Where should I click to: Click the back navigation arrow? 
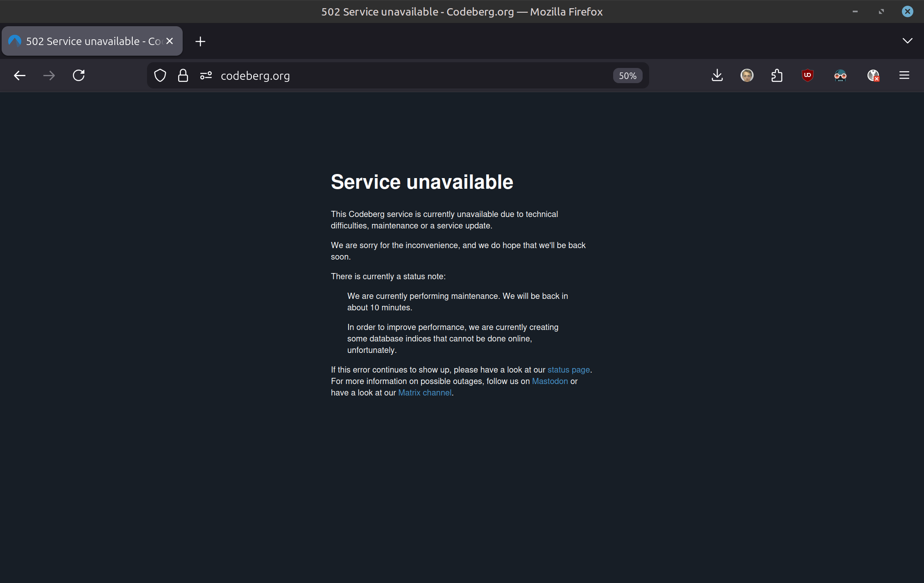pyautogui.click(x=19, y=75)
